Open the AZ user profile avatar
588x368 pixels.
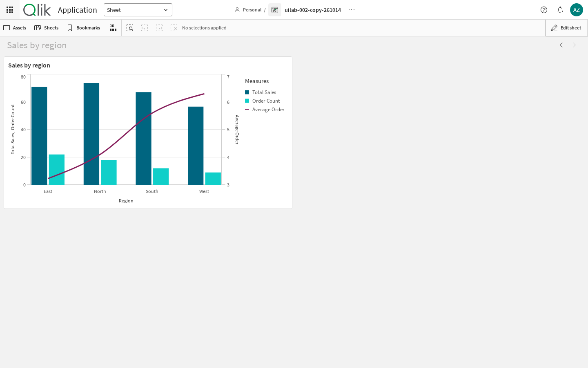tap(577, 10)
